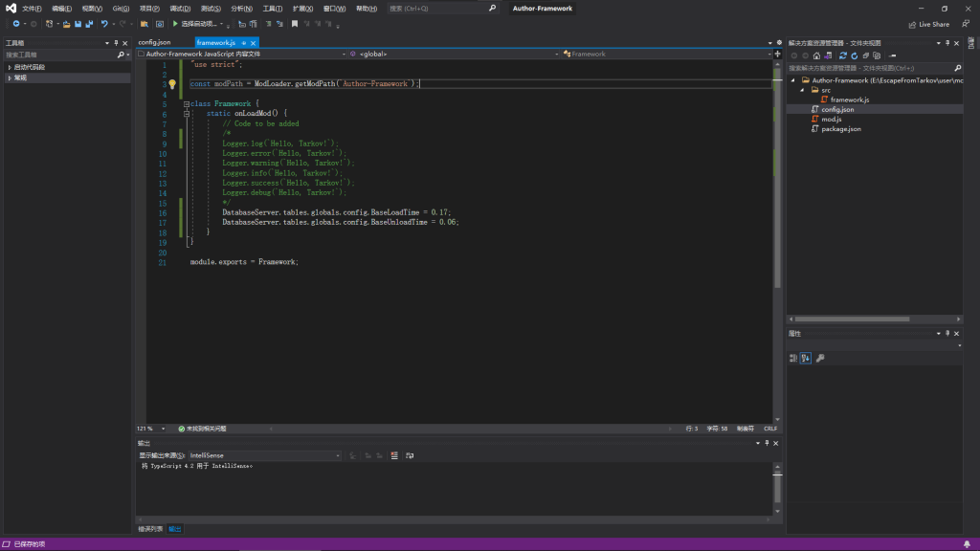The width and height of the screenshot is (980, 551).
Task: Click the Show All Files icon
Action: point(877,55)
